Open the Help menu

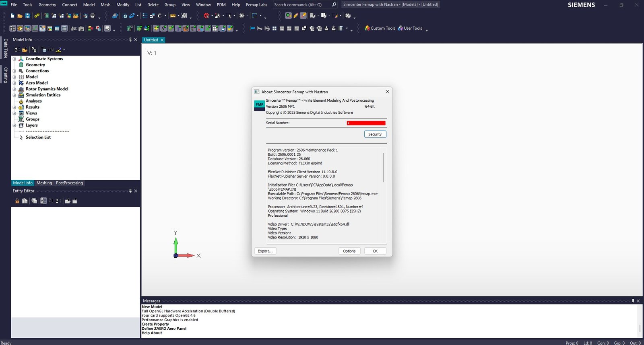236,5
